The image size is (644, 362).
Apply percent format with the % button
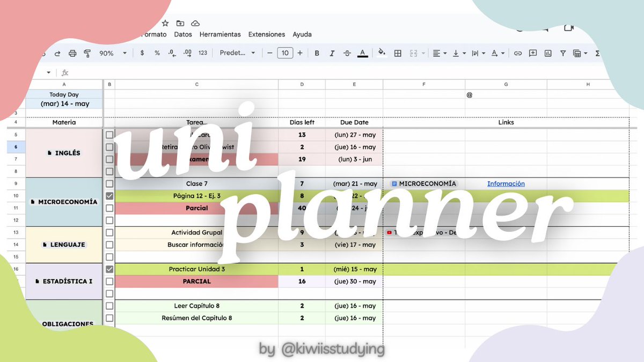coord(157,53)
